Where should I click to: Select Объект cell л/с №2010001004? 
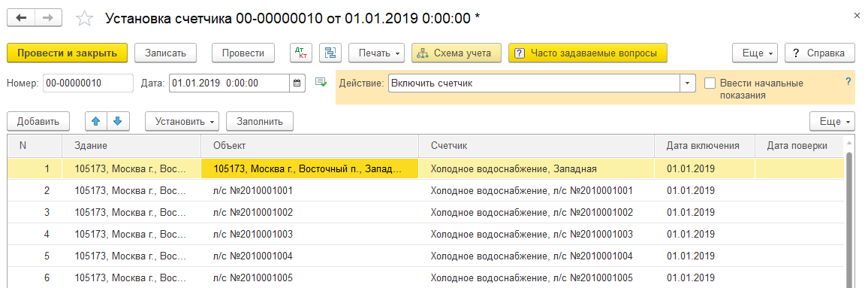[309, 256]
